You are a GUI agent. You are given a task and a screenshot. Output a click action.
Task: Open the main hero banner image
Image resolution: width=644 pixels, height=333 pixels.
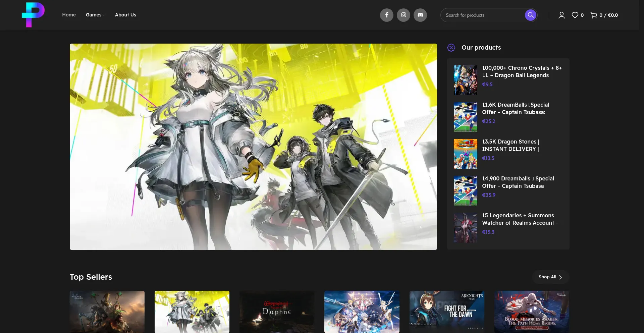(253, 147)
